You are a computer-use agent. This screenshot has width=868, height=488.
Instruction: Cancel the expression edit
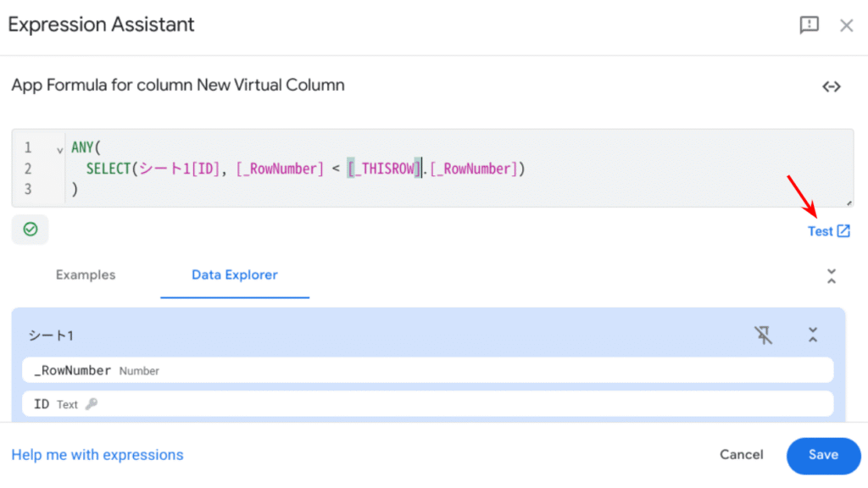[x=741, y=455]
